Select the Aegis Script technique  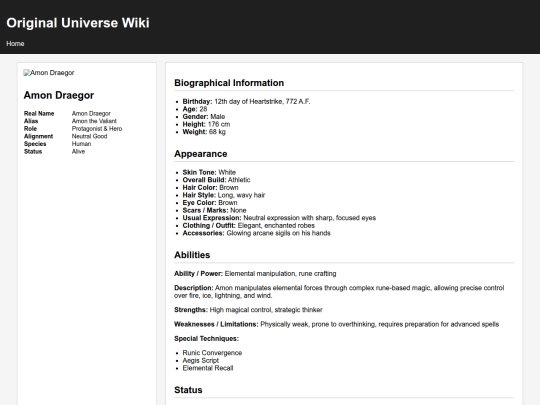(x=201, y=361)
